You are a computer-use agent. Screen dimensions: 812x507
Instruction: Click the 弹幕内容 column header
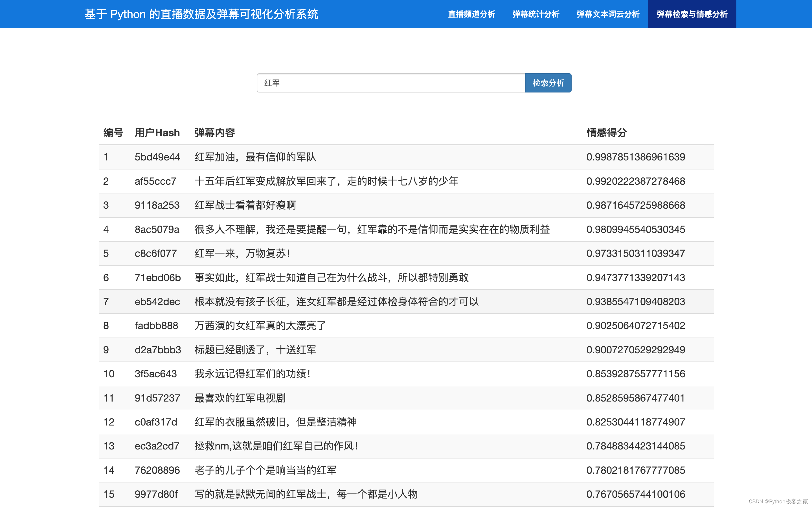pyautogui.click(x=215, y=133)
